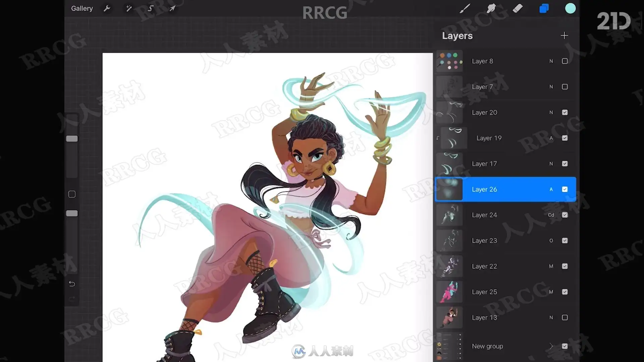
Task: Open blend mode N for Layer 13
Action: [x=551, y=317]
